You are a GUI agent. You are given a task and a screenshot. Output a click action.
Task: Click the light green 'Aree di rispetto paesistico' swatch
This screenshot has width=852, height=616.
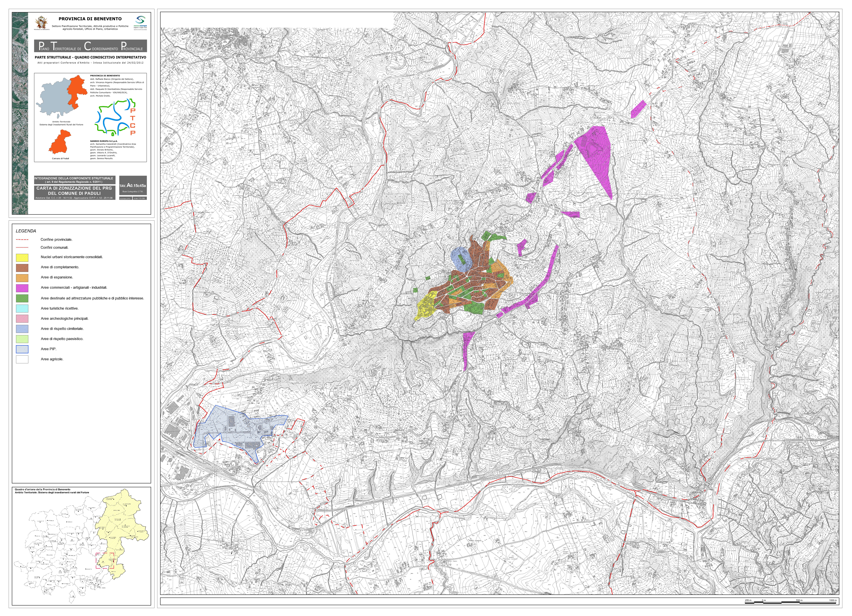click(22, 339)
